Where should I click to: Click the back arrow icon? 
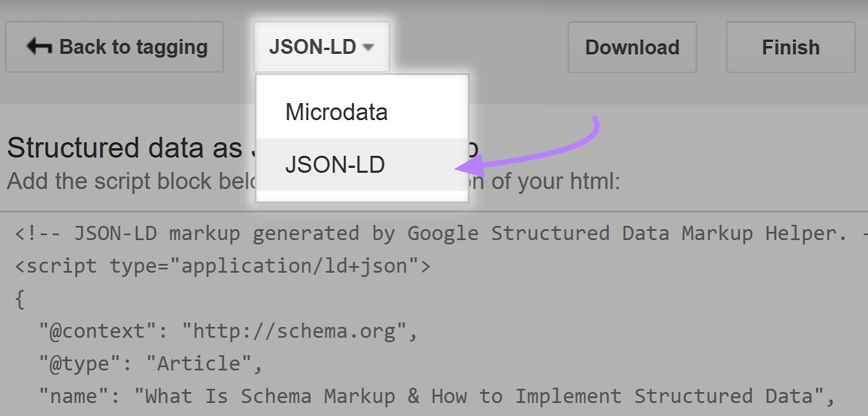(x=39, y=47)
